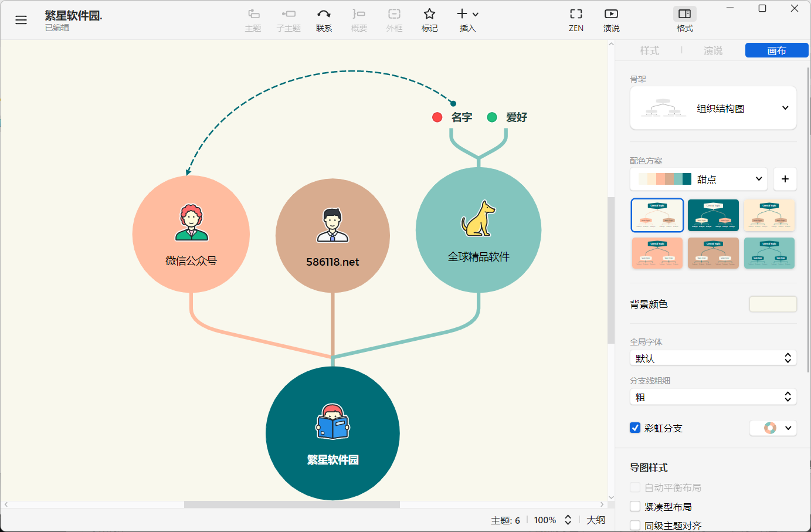The height and width of the screenshot is (532, 811).
Task: Switch to the 演说 tab in panel
Action: click(713, 51)
